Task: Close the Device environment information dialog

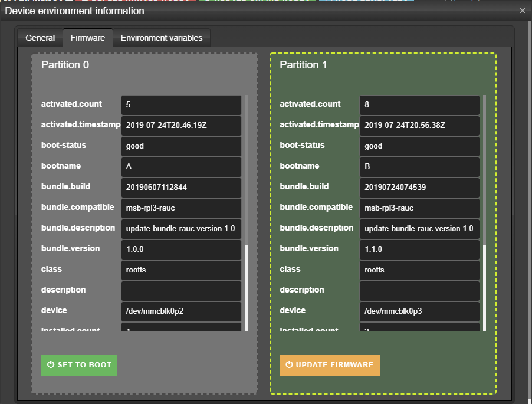Action: (523, 11)
